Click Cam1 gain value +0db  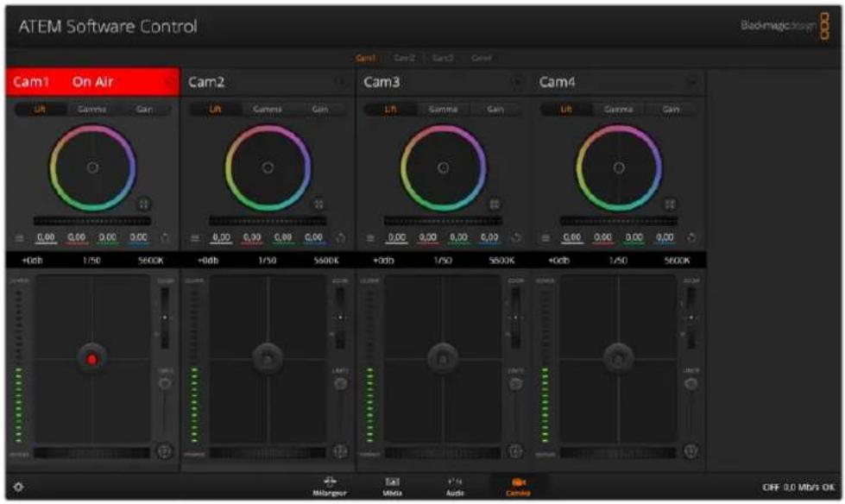[x=32, y=261]
